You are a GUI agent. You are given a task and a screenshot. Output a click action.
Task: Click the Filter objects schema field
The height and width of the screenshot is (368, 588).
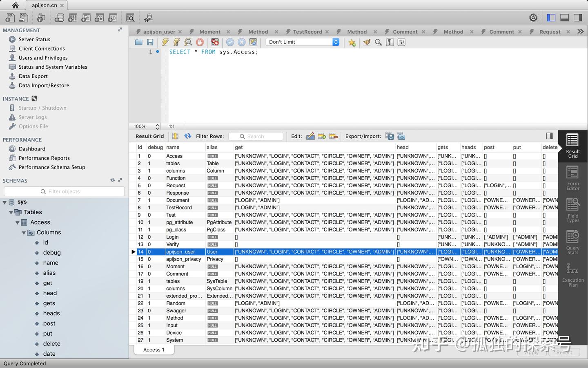point(64,191)
